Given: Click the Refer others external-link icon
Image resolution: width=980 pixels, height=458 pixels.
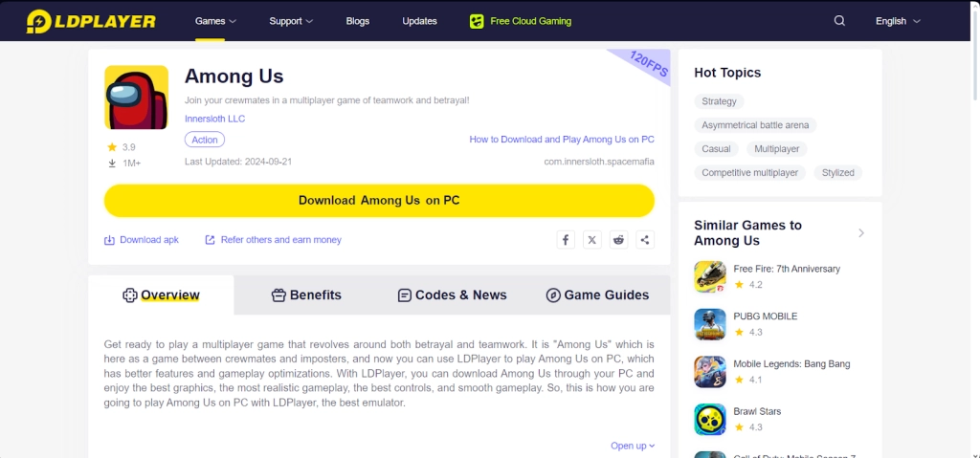Looking at the screenshot, I should click(x=210, y=240).
